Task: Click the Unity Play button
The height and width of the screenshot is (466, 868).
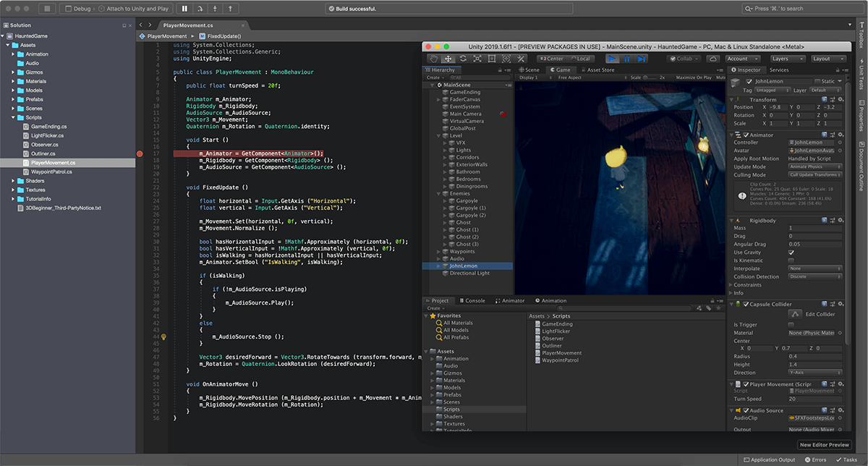Action: click(612, 59)
